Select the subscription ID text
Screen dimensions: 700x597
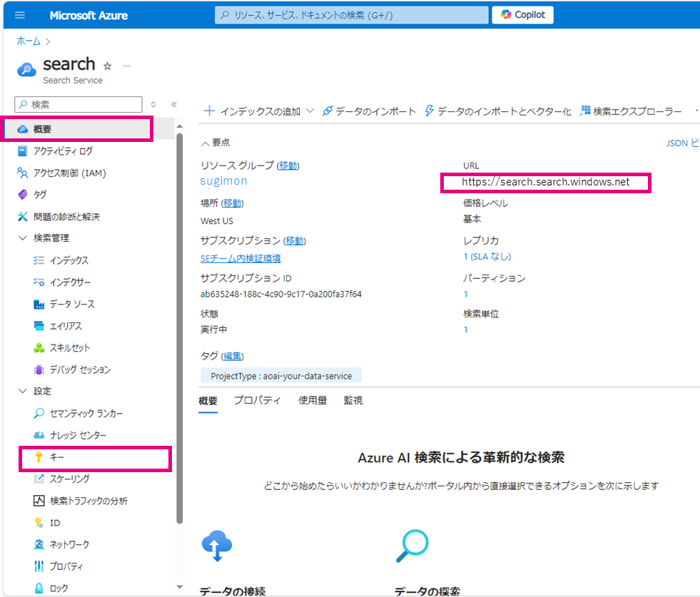[281, 294]
